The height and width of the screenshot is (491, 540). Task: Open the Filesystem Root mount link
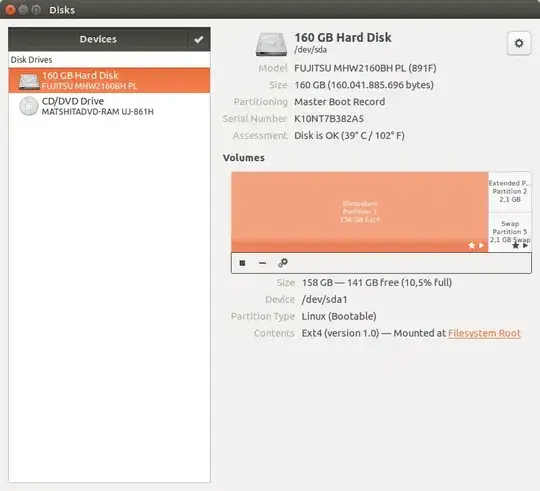[484, 333]
